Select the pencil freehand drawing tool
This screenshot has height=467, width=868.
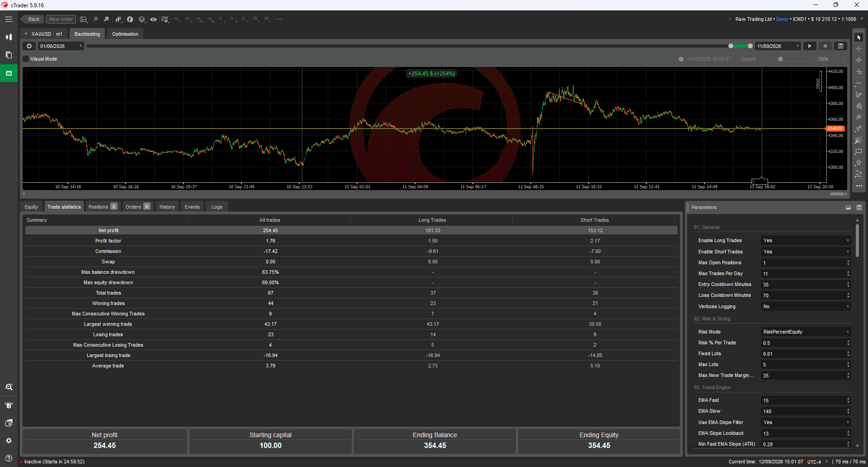tap(859, 95)
